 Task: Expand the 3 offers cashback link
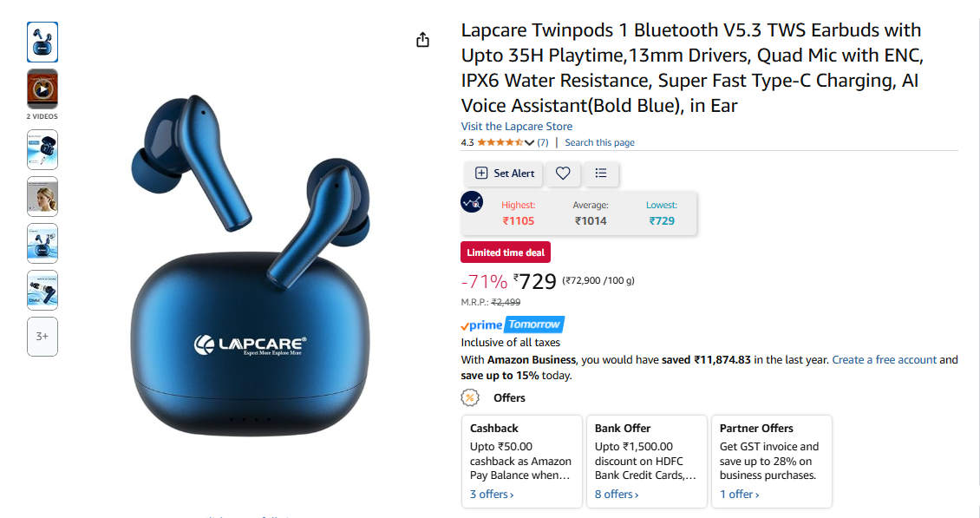(492, 495)
